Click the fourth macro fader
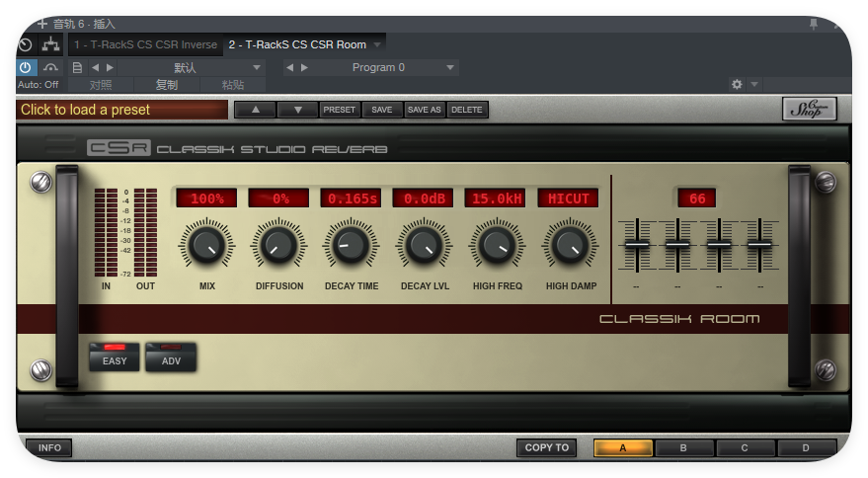This screenshot has height=478, width=868. [x=760, y=244]
